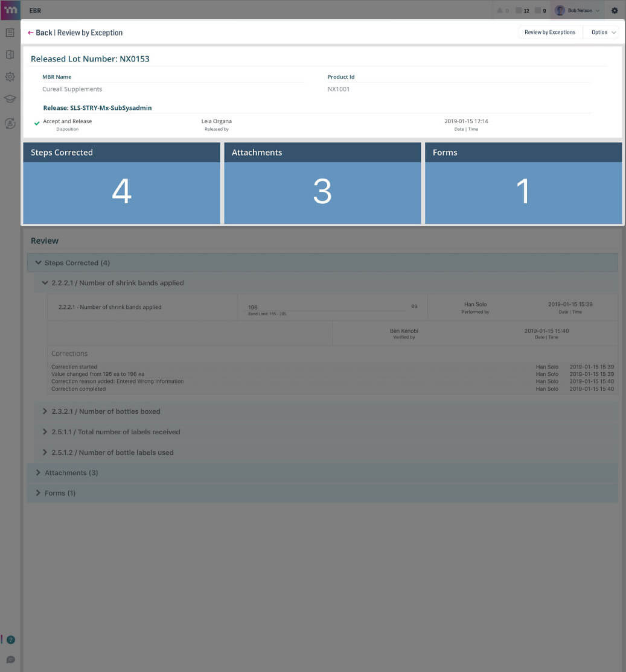Open the task list icon in the sidebar
Viewport: 626px width, 672px height.
tap(10, 33)
